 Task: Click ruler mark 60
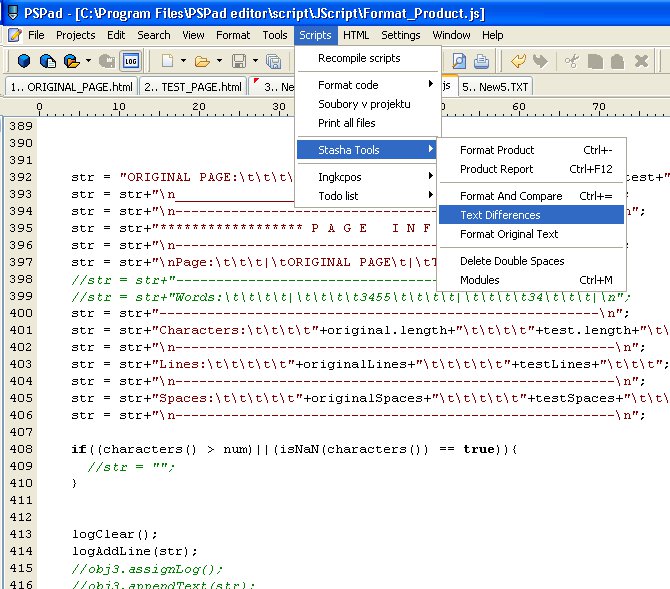tap(519, 107)
